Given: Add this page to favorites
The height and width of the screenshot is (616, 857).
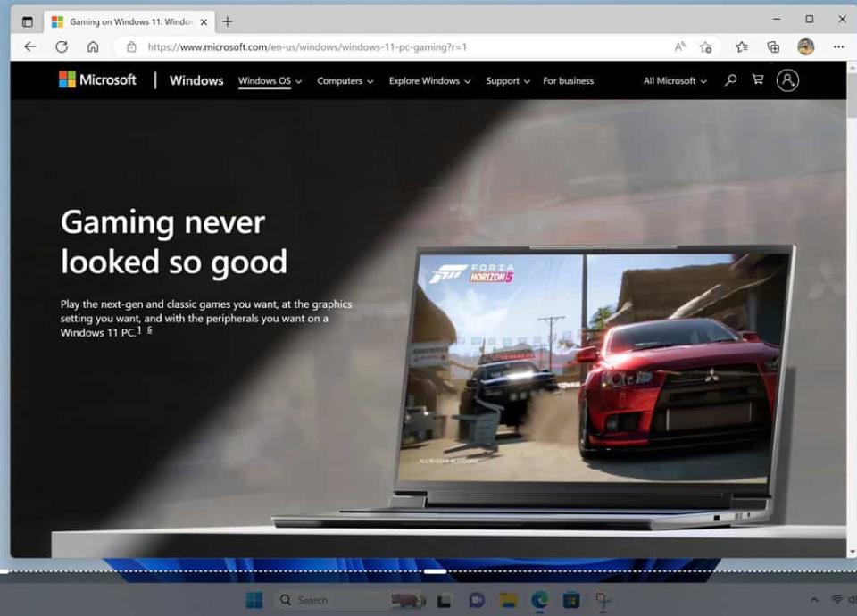Looking at the screenshot, I should coord(705,47).
